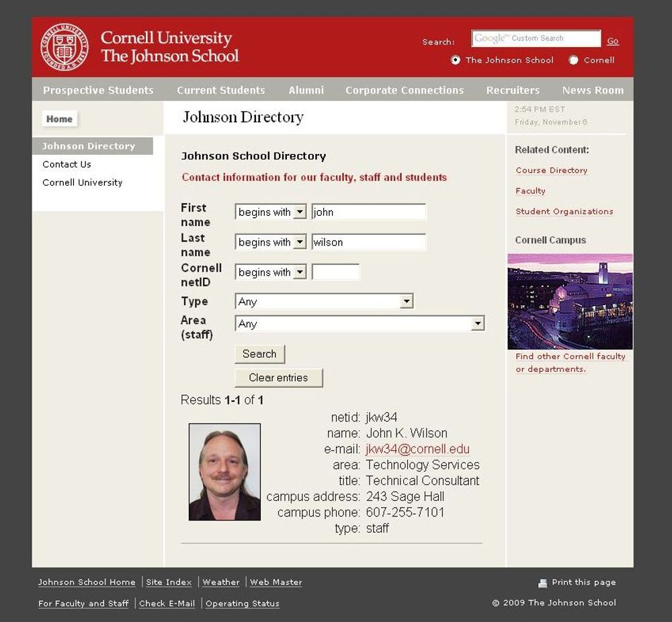
Task: Open Cornell netID 'begins with' dropdown
Action: [x=270, y=272]
